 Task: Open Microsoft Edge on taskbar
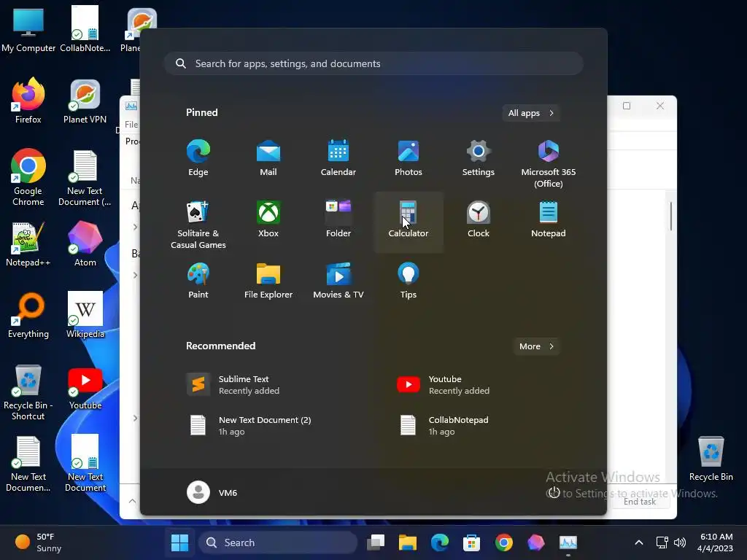(x=439, y=542)
